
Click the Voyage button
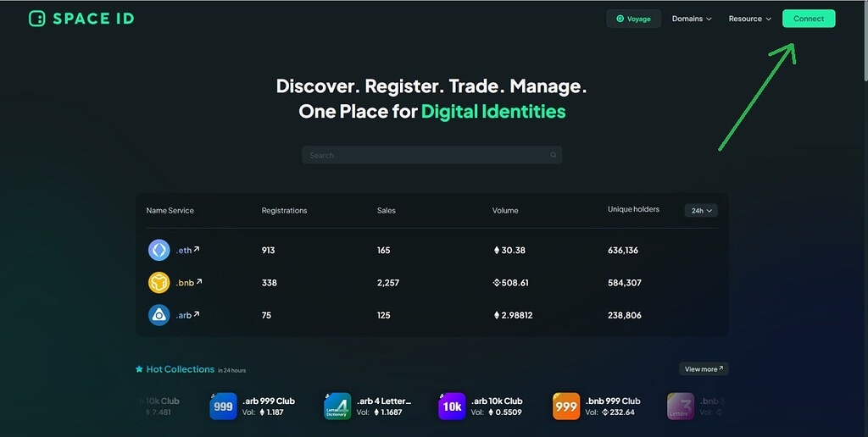[x=634, y=19]
